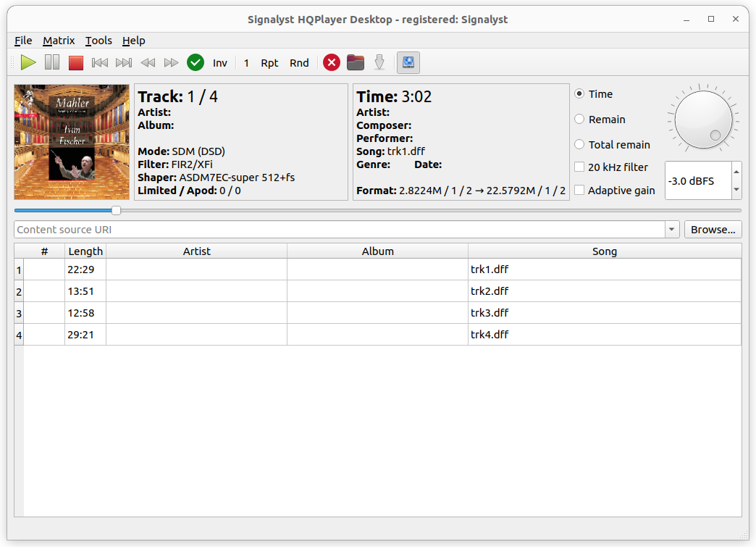Image resolution: width=756 pixels, height=547 pixels.
Task: Open the Matrix menu
Action: point(59,41)
